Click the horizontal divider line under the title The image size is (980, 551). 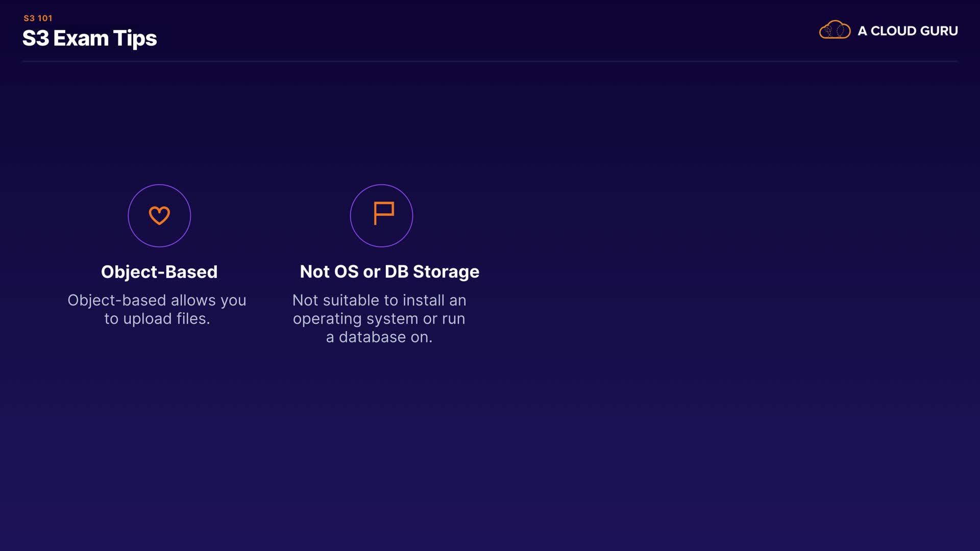[490, 61]
